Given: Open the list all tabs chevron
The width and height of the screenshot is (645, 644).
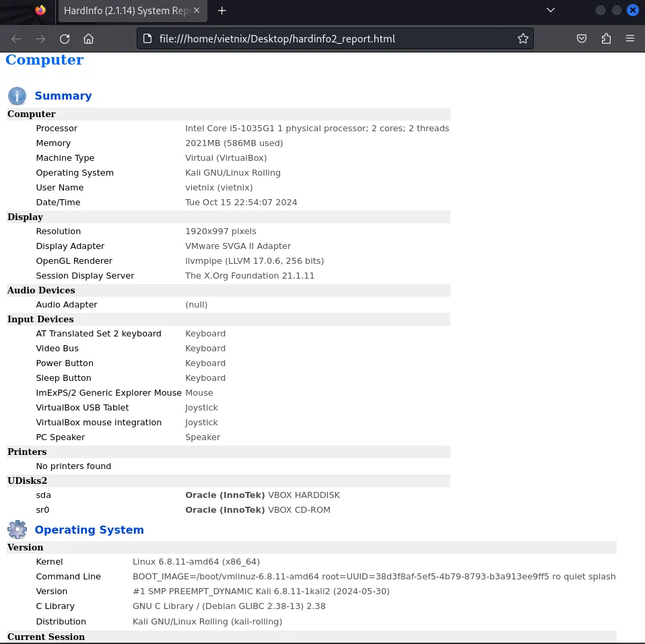Looking at the screenshot, I should (x=550, y=10).
